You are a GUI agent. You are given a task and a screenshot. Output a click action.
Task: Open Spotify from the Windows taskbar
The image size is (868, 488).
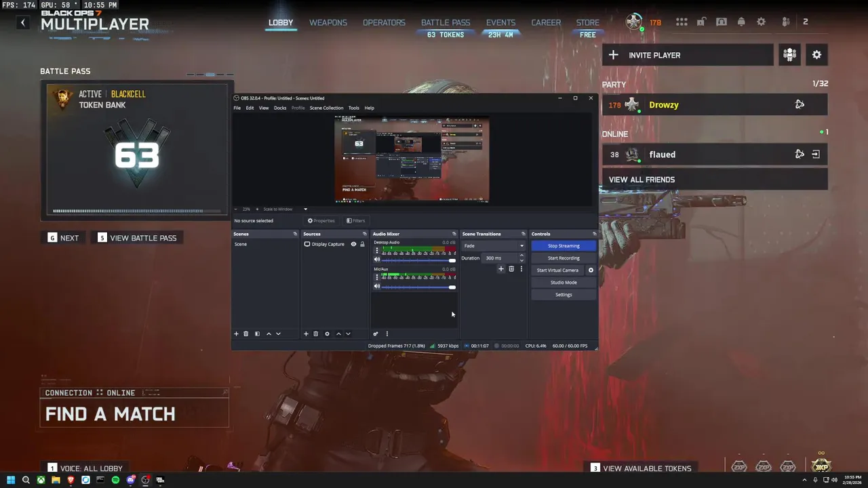[115, 480]
